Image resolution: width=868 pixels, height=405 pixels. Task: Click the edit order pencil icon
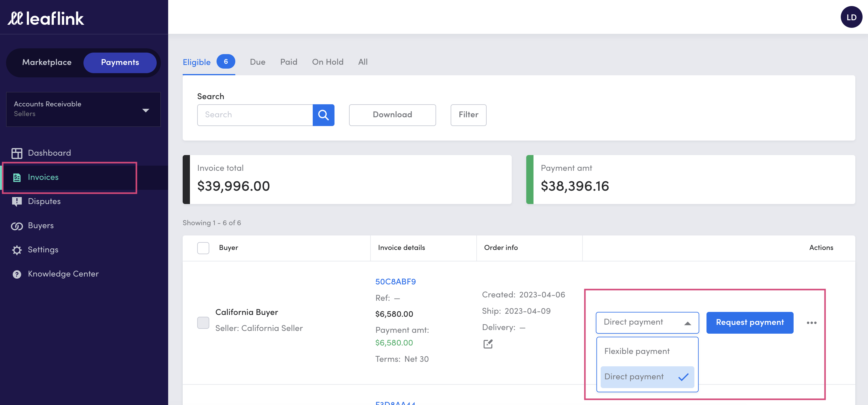point(488,344)
